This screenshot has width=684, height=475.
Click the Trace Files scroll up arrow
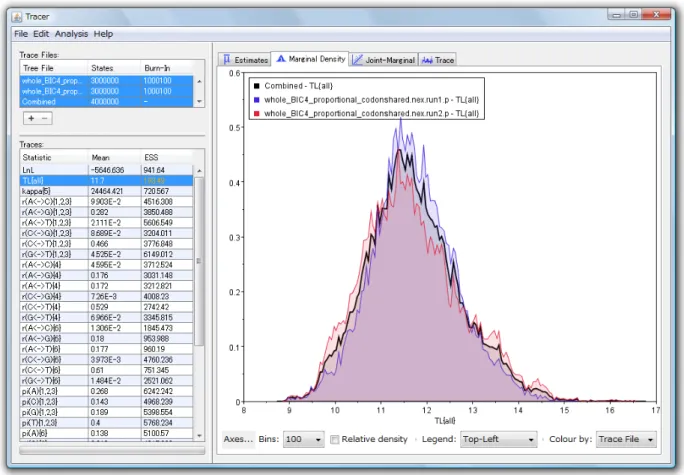pos(199,81)
